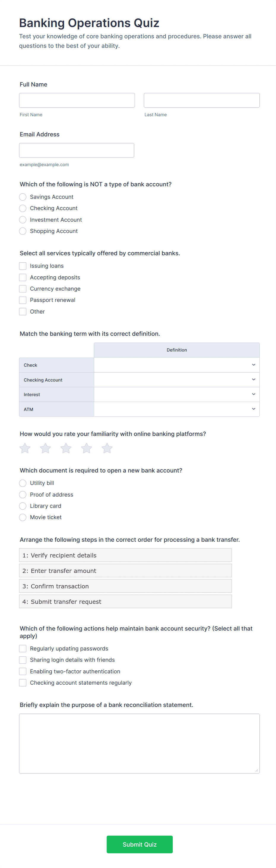Tick 'Checking account statements regularly'

pos(22,683)
